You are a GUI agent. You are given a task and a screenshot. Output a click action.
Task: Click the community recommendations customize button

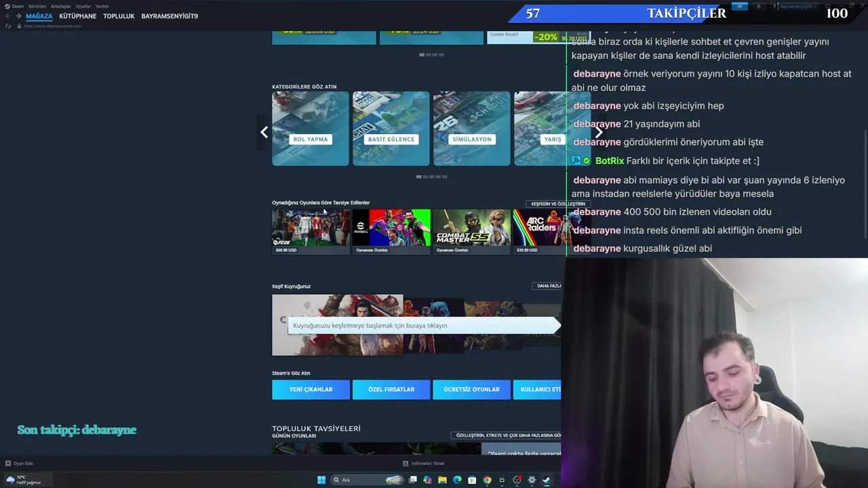click(x=507, y=435)
